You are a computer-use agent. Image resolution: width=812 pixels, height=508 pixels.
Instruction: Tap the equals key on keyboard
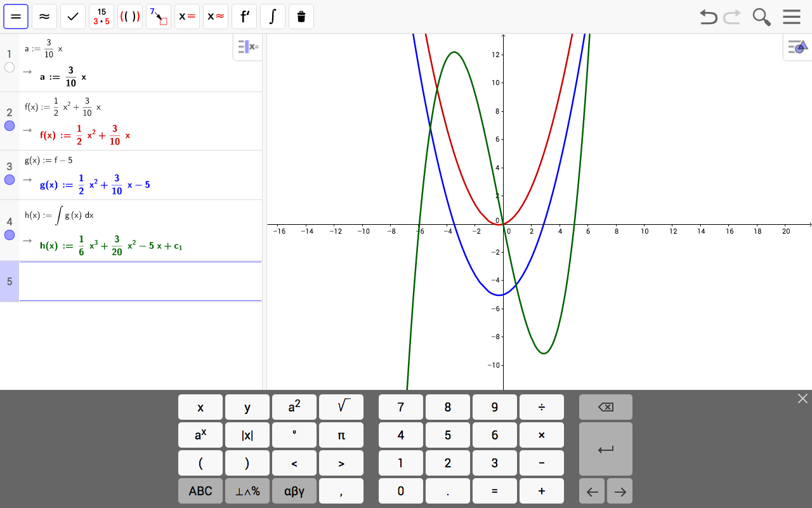click(495, 491)
